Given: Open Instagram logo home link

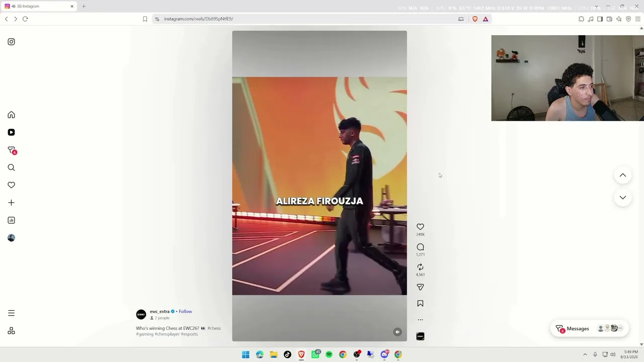Looking at the screenshot, I should click(x=11, y=42).
